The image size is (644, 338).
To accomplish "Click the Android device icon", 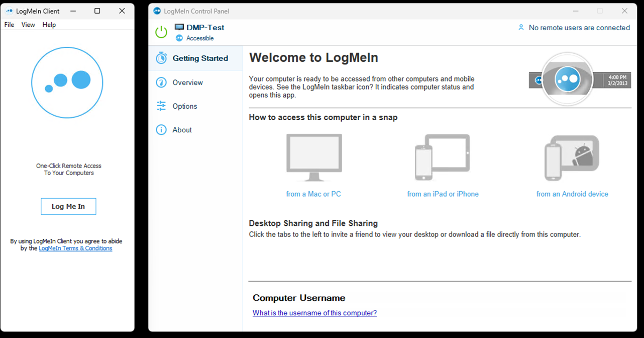I will [x=572, y=157].
